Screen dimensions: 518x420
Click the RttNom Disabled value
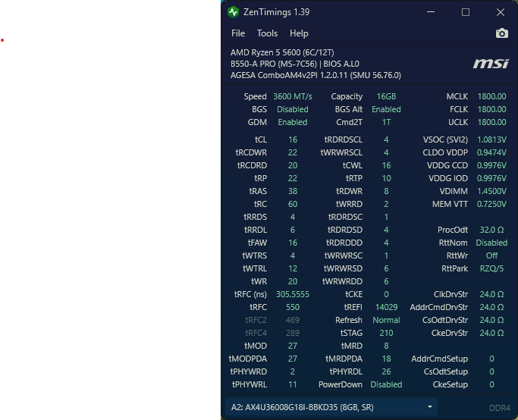pyautogui.click(x=491, y=243)
